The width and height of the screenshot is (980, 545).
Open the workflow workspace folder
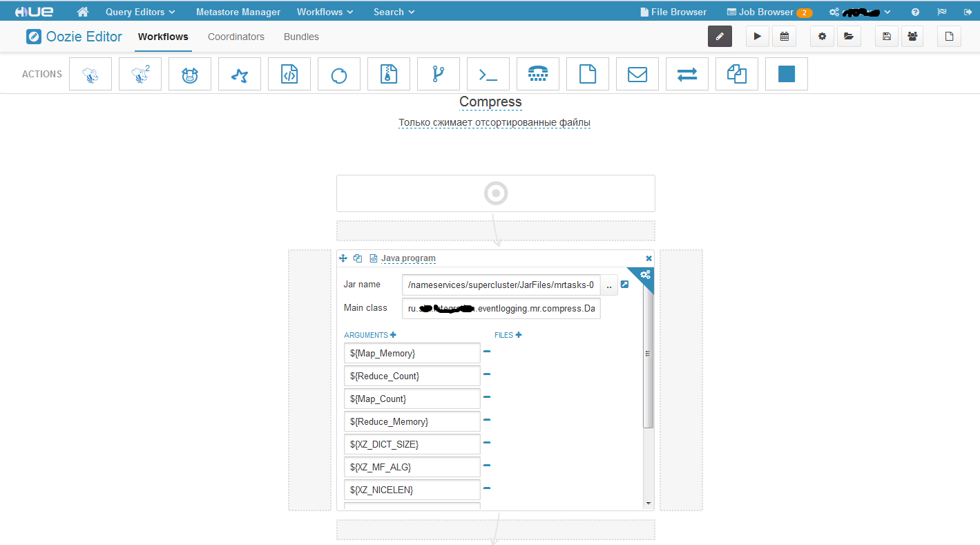(x=849, y=37)
